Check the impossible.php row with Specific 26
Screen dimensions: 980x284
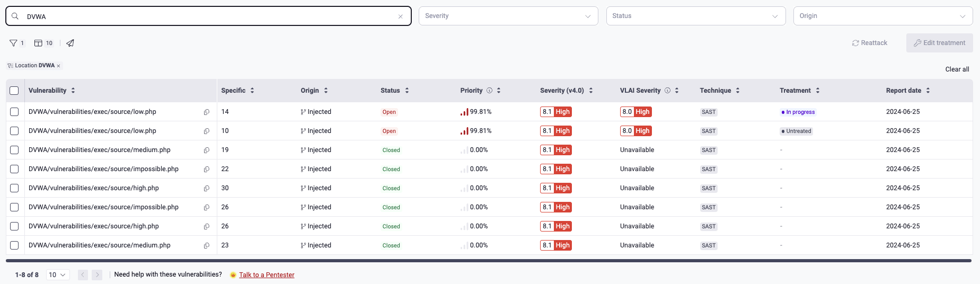[14, 207]
